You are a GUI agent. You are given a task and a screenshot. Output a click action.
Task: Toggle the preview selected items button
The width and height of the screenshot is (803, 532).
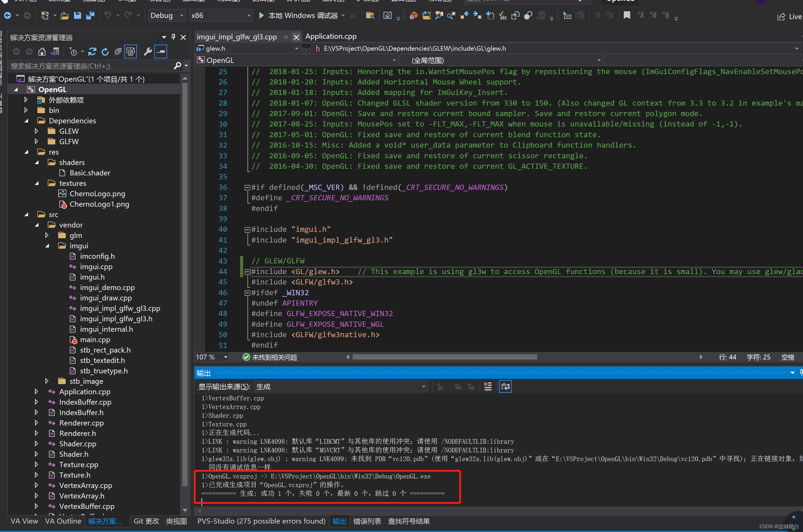(160, 52)
